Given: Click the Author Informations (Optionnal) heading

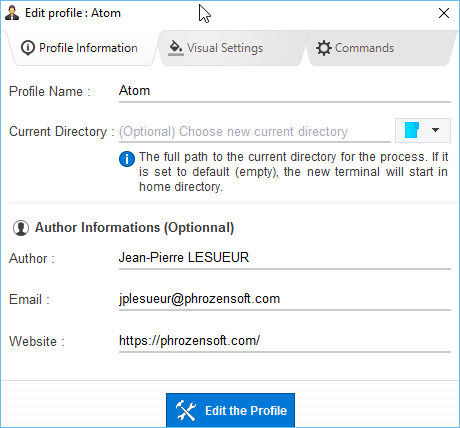Looking at the screenshot, I should coord(134,228).
